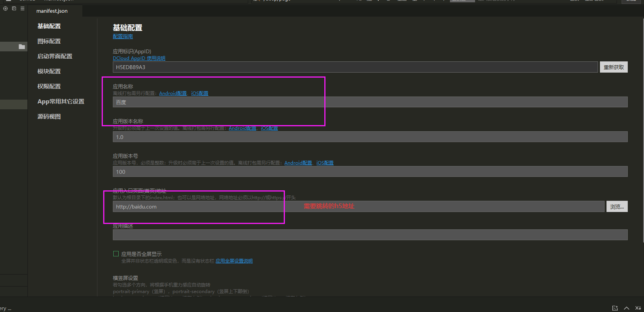Open the hamburger menu icon in sidebar
Image resolution: width=644 pixels, height=312 pixels.
(x=22, y=8)
